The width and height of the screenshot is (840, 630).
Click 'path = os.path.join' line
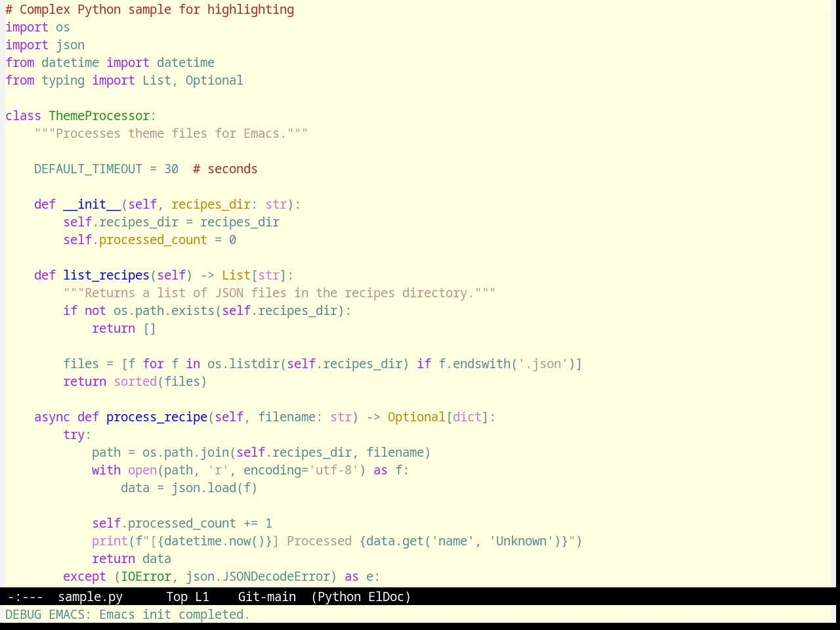point(261,453)
